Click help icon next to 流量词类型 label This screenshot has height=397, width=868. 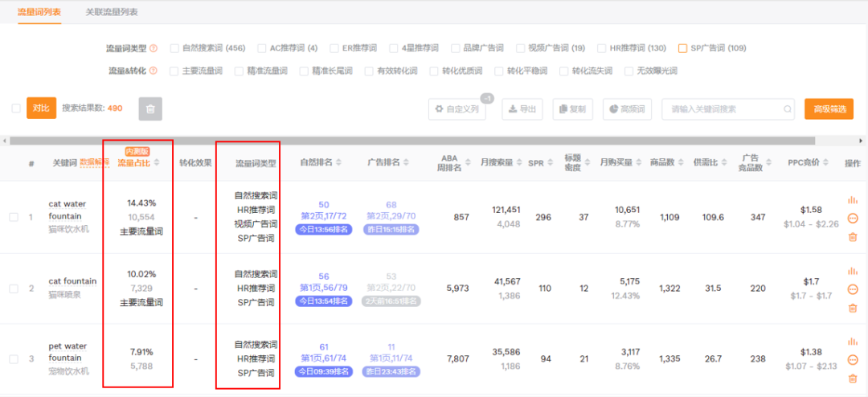click(x=153, y=48)
